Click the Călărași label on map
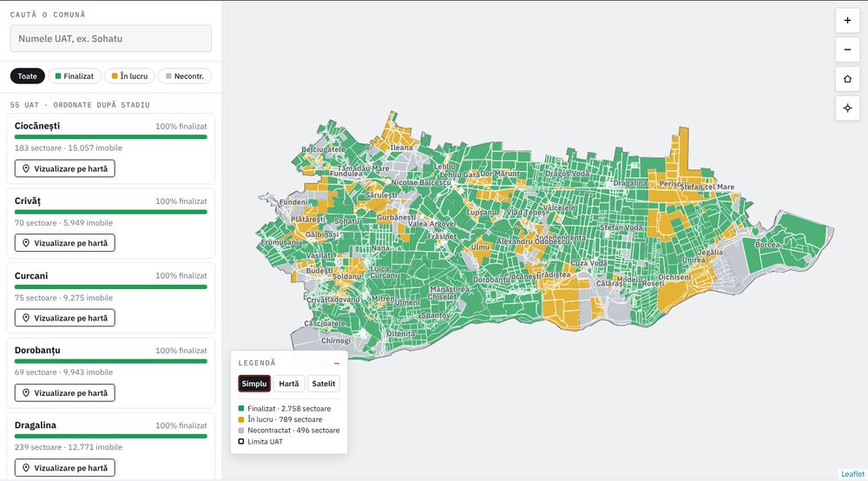868x481 pixels. pos(609,283)
